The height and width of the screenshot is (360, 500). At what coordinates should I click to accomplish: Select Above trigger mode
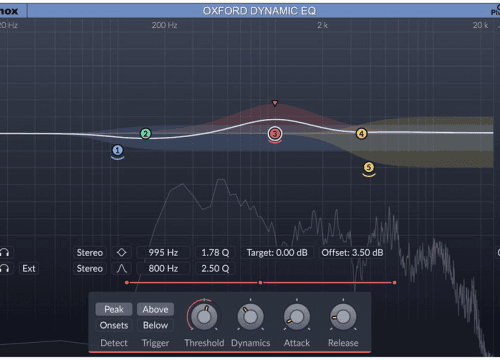[155, 309]
